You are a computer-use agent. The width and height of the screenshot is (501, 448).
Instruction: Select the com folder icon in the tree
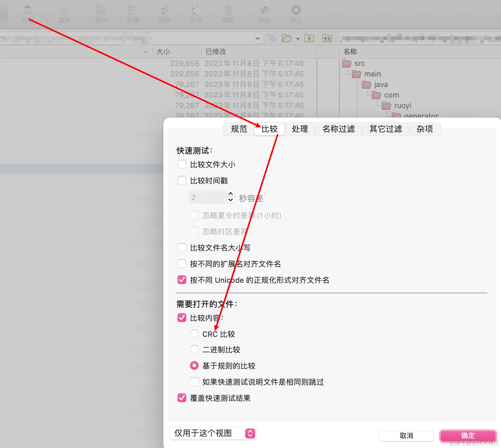[377, 95]
